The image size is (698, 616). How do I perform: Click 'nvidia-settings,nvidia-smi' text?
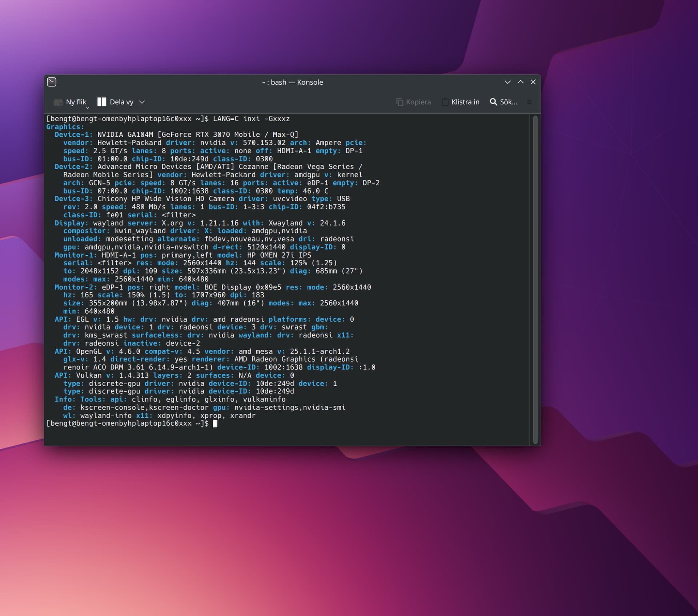tap(290, 408)
